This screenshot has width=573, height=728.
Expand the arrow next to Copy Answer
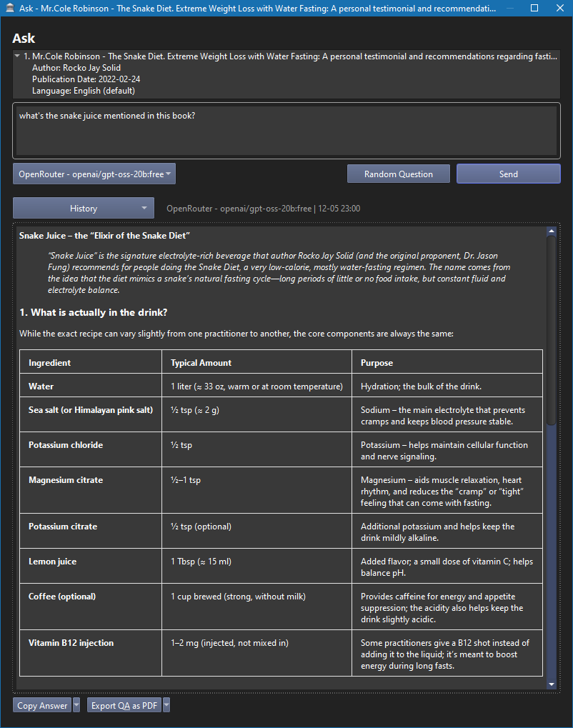click(76, 706)
